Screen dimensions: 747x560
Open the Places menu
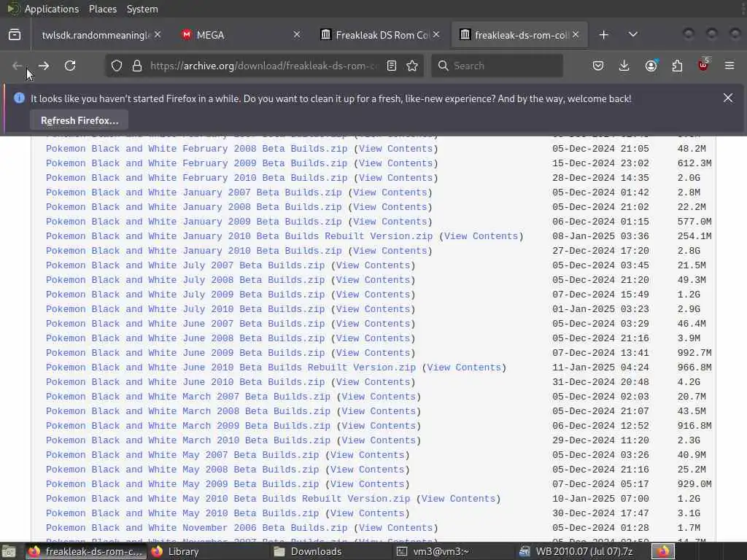pos(103,9)
